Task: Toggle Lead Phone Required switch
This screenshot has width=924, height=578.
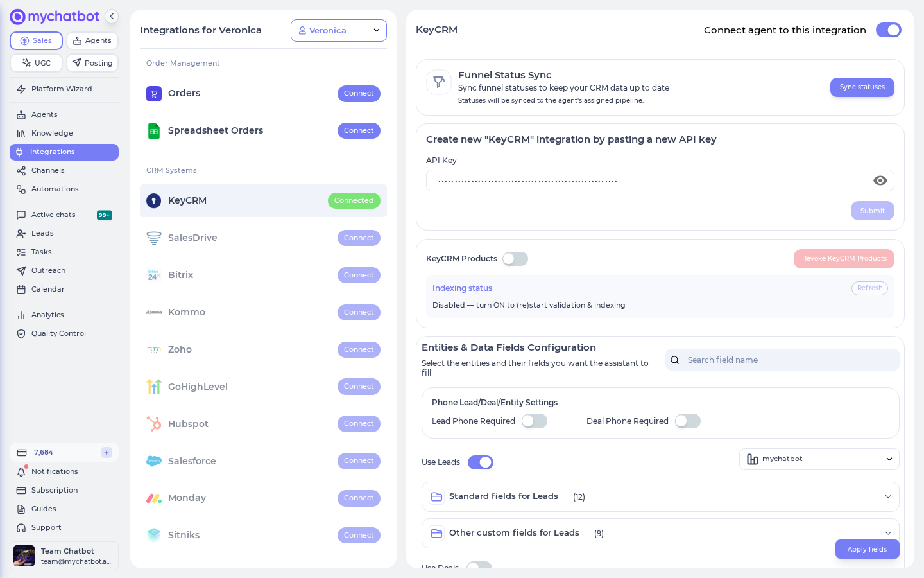Action: click(x=535, y=421)
